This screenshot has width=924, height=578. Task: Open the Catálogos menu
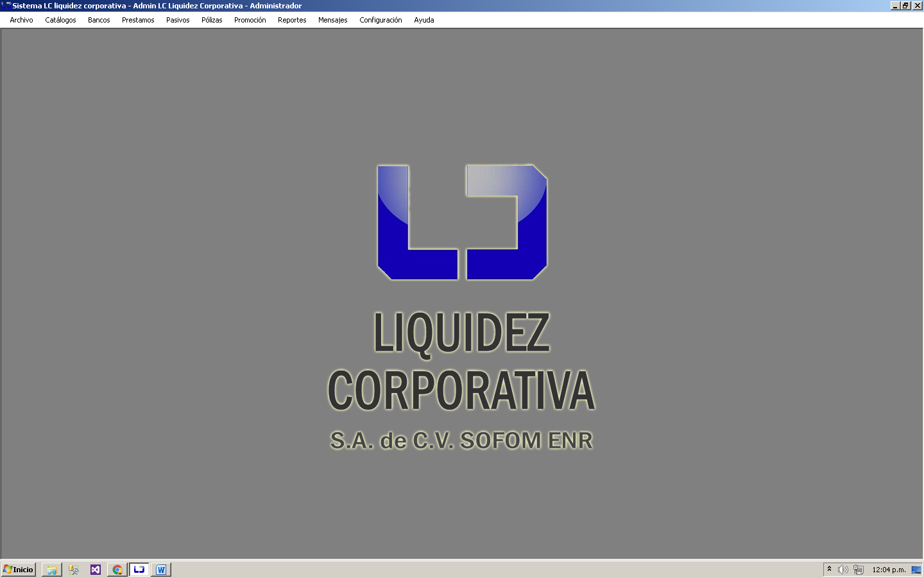point(60,20)
